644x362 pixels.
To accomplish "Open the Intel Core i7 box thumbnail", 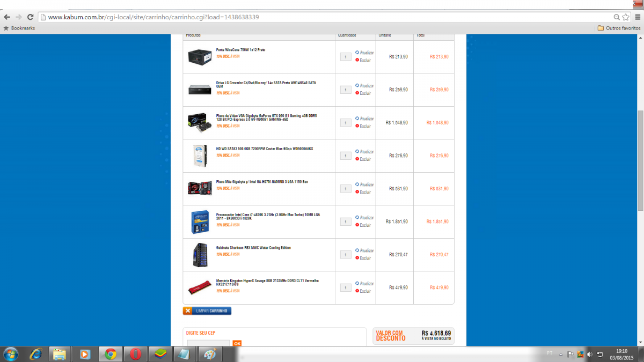I will tap(200, 221).
